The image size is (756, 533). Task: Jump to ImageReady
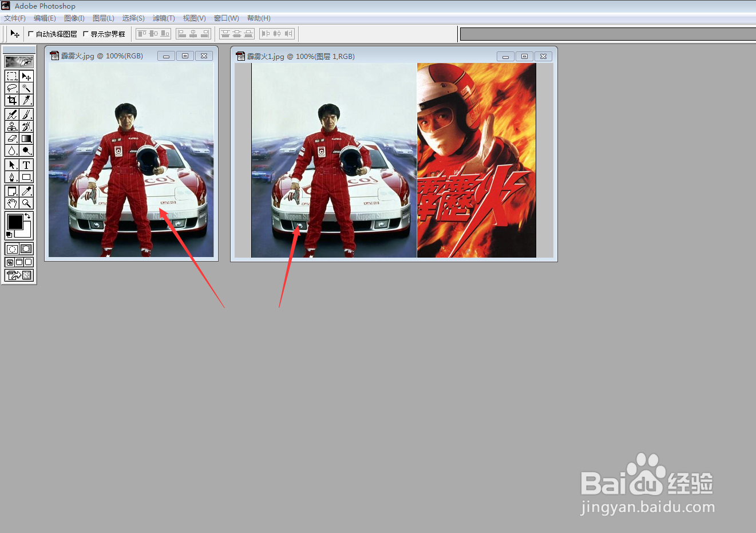[x=19, y=275]
